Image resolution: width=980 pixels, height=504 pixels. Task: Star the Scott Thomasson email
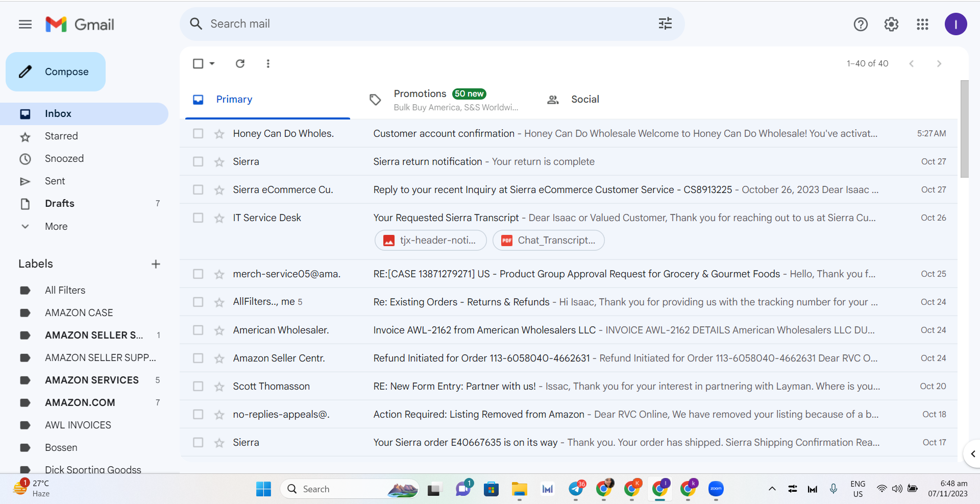click(x=219, y=387)
